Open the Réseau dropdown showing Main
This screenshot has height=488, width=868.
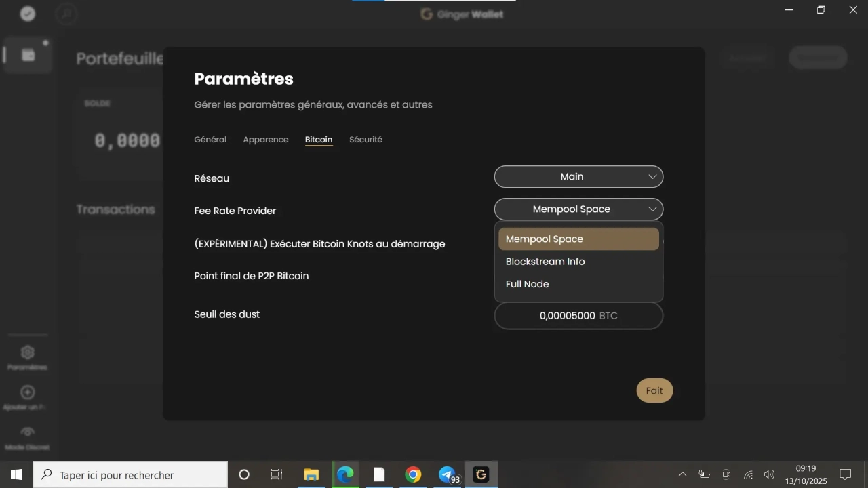(578, 177)
